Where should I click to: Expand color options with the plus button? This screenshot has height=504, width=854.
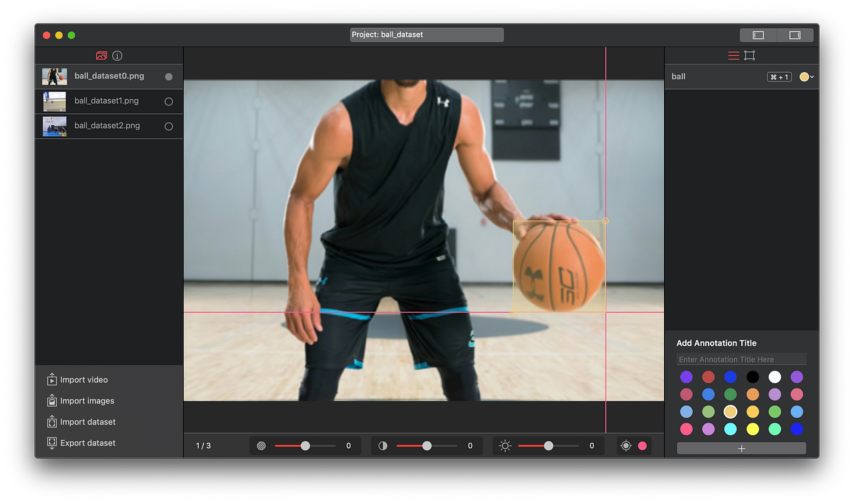(741, 447)
